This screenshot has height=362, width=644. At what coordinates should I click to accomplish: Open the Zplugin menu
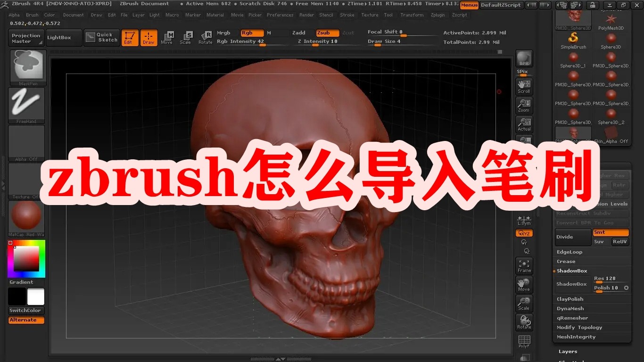[438, 15]
